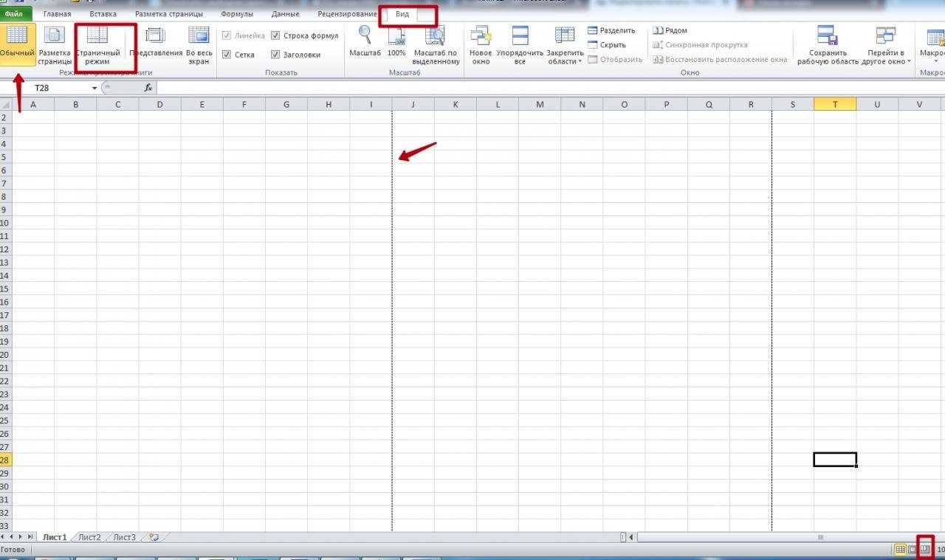Click Рядом view side by side
This screenshot has width=945, height=560.
pyautogui.click(x=670, y=31)
